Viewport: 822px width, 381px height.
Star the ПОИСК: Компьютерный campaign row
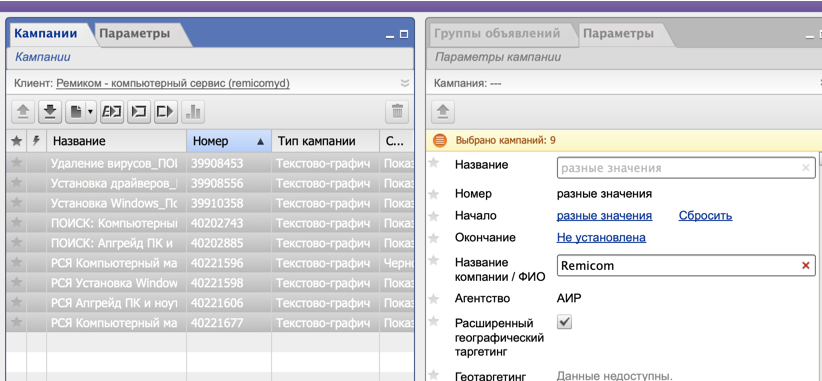(16, 223)
